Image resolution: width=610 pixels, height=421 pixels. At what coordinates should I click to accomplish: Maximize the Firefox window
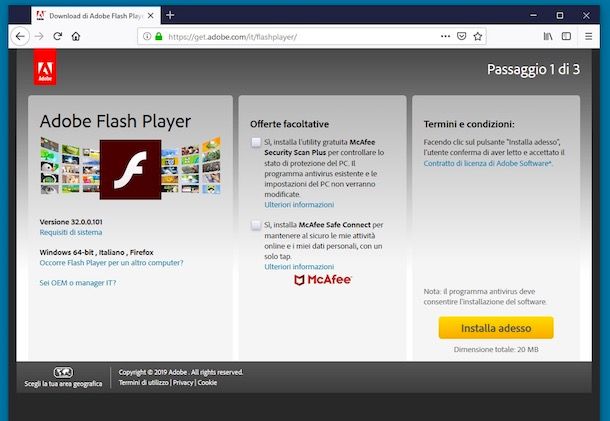point(560,15)
